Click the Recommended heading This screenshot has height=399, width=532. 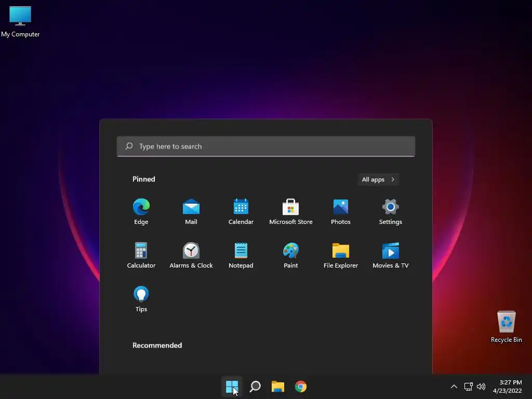(x=157, y=345)
